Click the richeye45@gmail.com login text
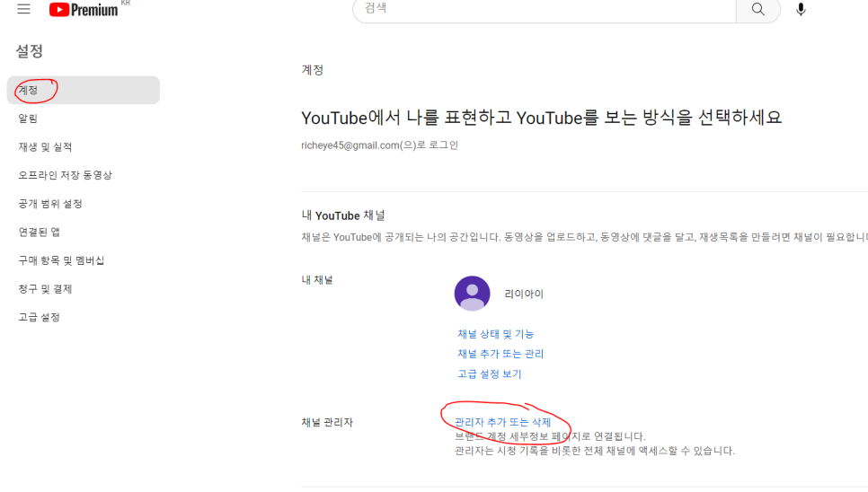Image resolution: width=868 pixels, height=492 pixels. [380, 145]
